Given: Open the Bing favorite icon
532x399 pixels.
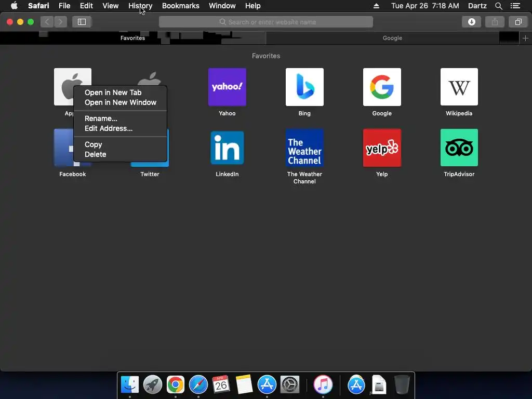Looking at the screenshot, I should 304,87.
